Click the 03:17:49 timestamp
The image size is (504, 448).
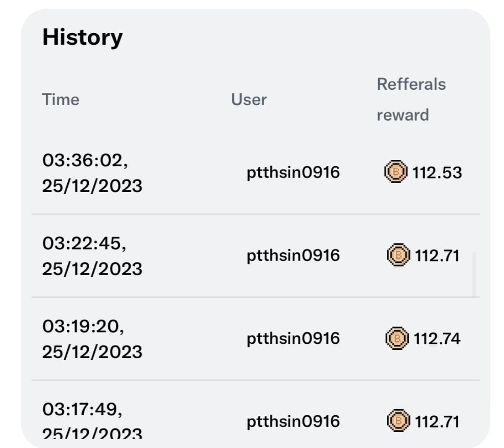[x=82, y=409]
